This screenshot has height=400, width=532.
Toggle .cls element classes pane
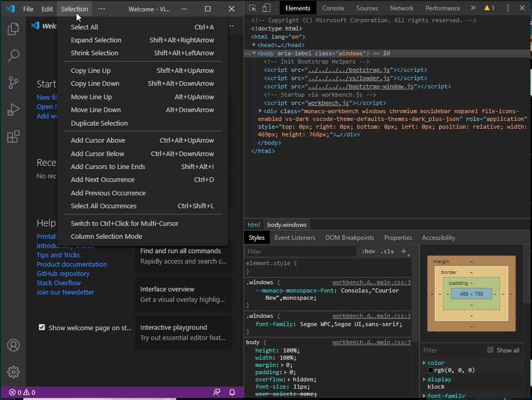(387, 251)
